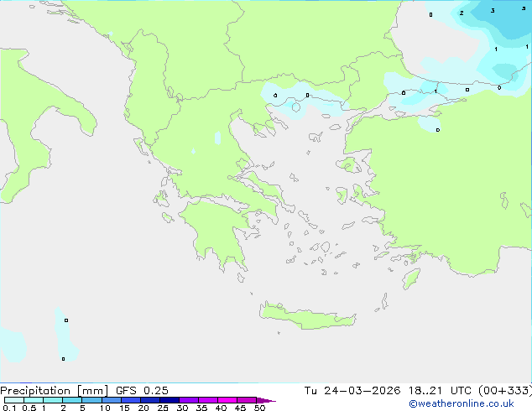Image resolution: width=532 pixels, height=411 pixels.
Task: Click the island of Rhodes on the map
Action: click(411, 278)
